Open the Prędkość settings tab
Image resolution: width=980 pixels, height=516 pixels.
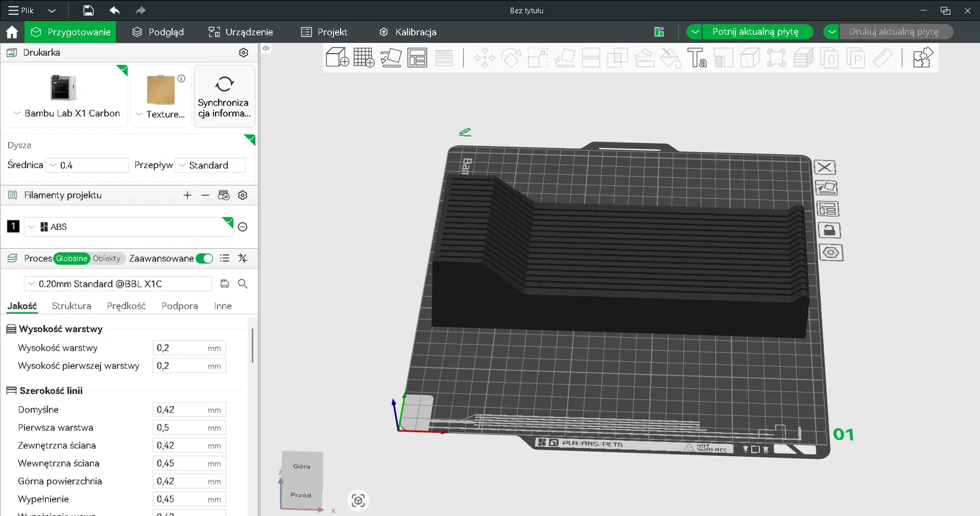pos(126,306)
